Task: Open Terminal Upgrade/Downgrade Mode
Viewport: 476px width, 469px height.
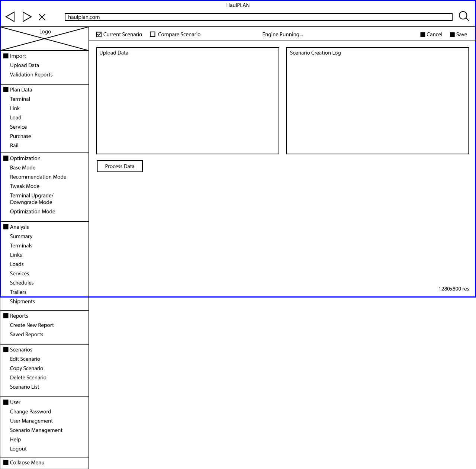Action: coord(32,199)
